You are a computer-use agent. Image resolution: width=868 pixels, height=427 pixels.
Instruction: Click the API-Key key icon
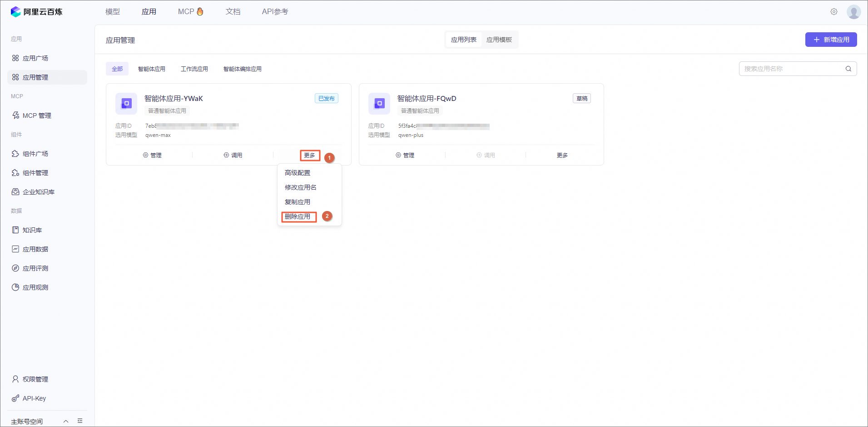coord(15,398)
